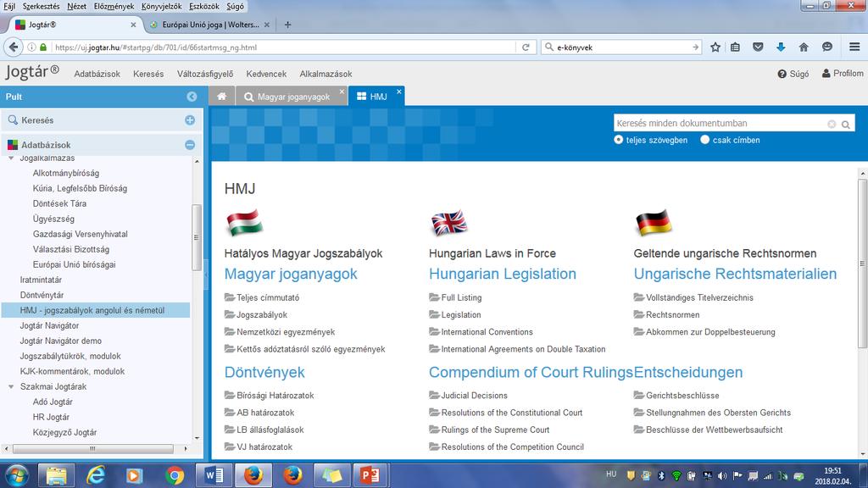Screen dimensions: 868x488
Task: Open Full Listing folder
Action: pyautogui.click(x=455, y=297)
